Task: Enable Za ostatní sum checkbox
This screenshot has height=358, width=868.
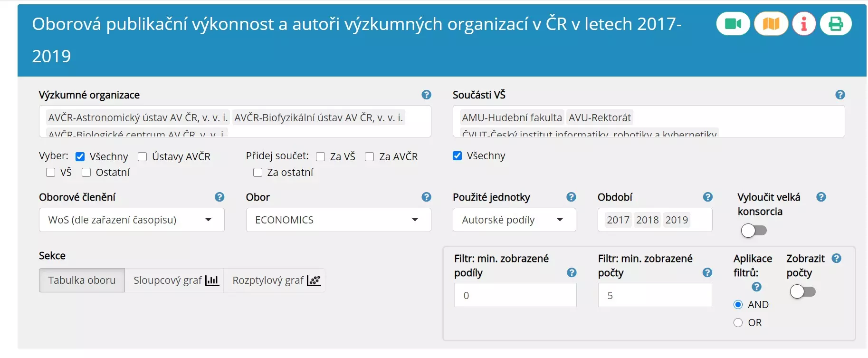Action: pos(258,172)
